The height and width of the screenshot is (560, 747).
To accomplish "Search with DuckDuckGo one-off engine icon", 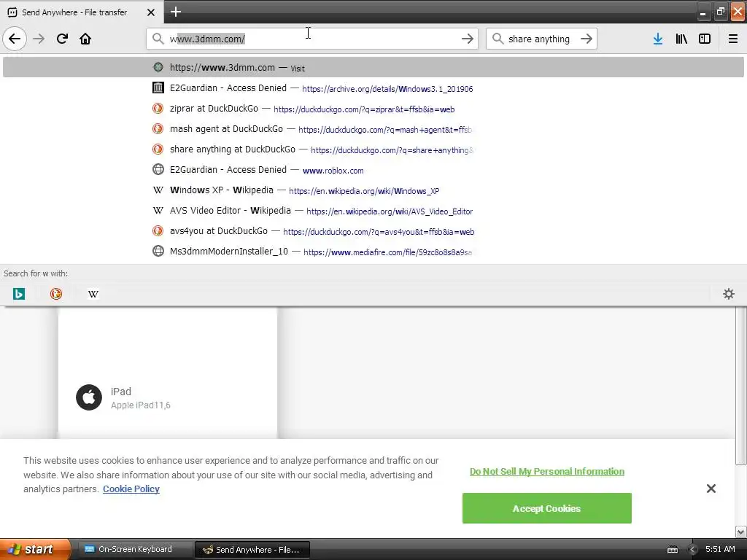I will pyautogui.click(x=55, y=294).
